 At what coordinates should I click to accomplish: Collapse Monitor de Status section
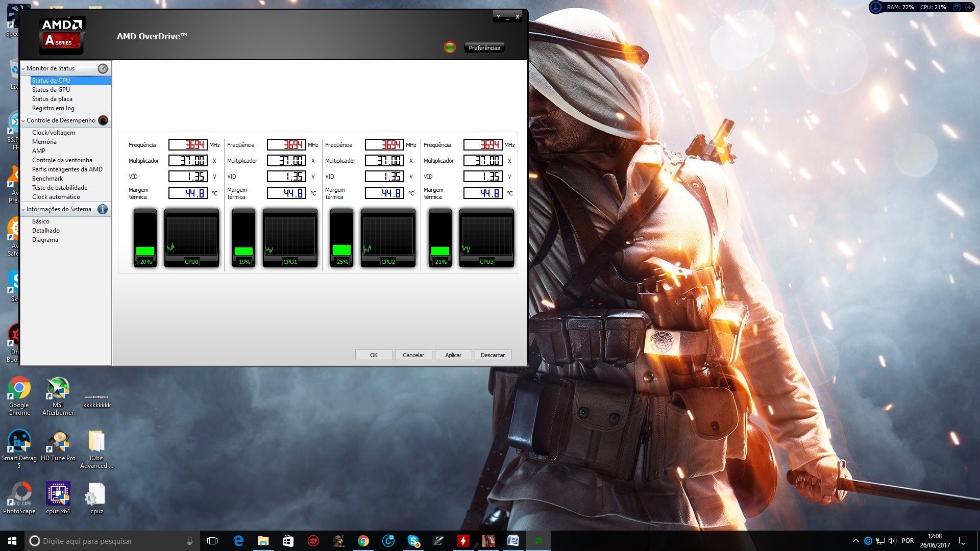[x=23, y=68]
